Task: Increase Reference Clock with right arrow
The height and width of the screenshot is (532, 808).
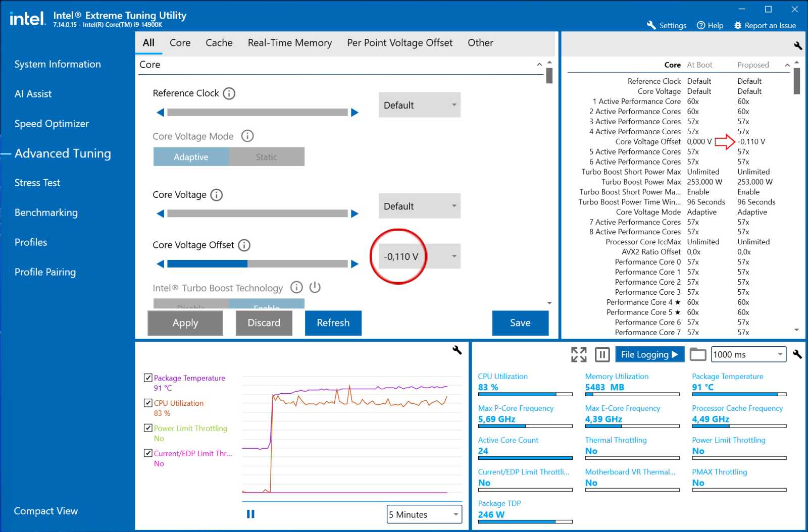Action: [x=355, y=113]
